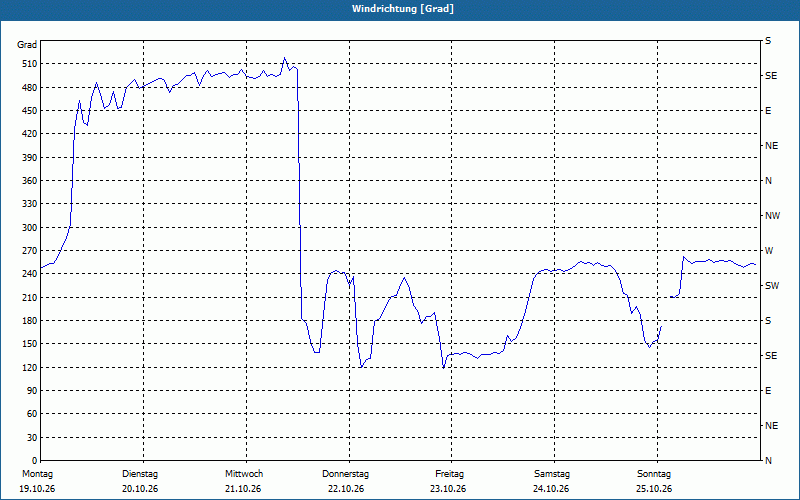
Task: Click the date 25.10.26
Action: [654, 489]
